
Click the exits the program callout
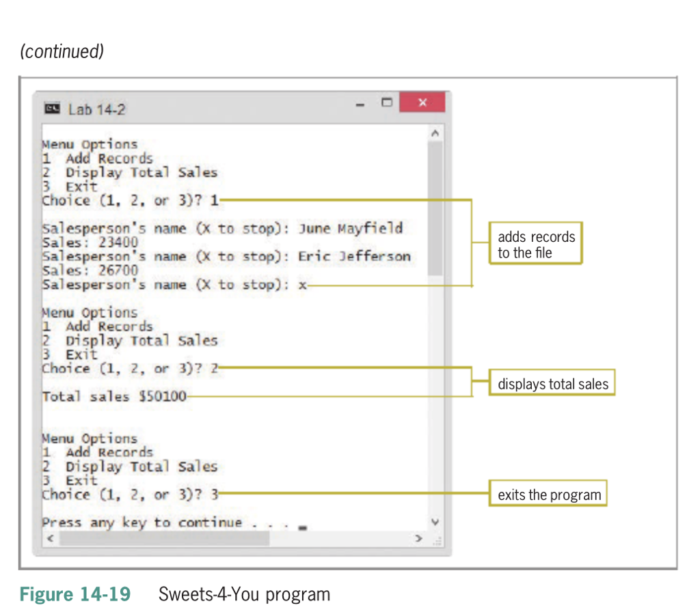[x=547, y=494]
